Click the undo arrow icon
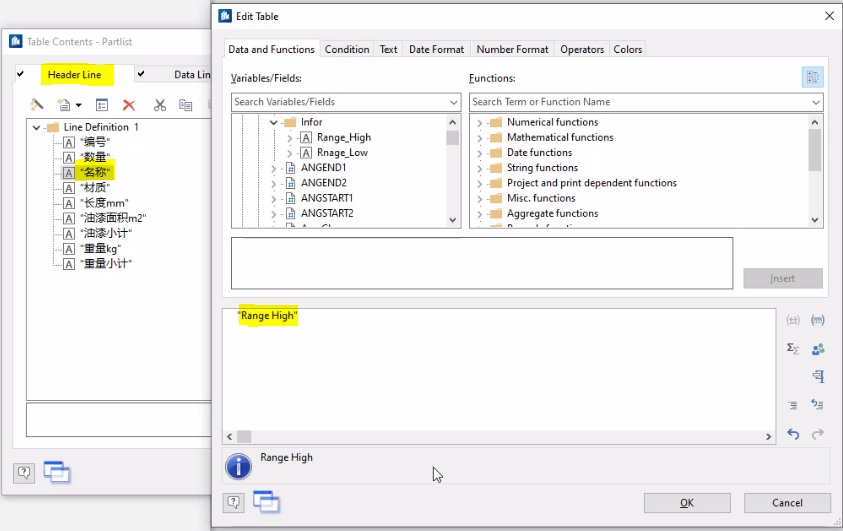843x531 pixels. (x=793, y=433)
